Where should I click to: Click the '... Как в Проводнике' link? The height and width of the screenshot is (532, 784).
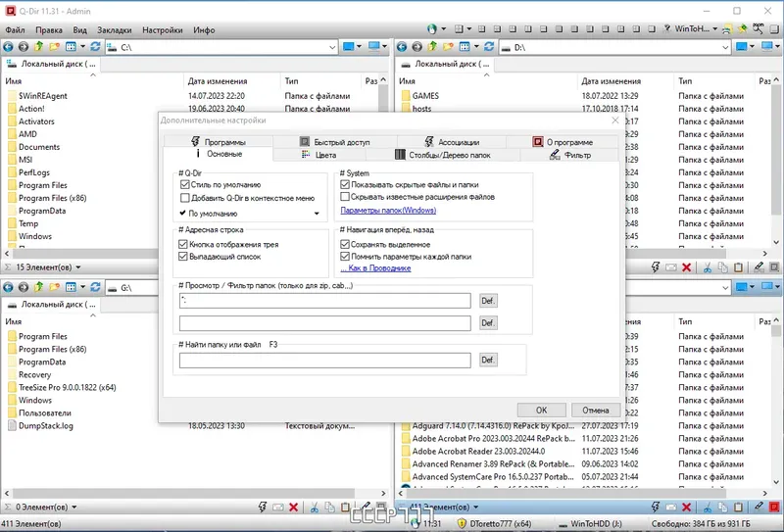[375, 268]
